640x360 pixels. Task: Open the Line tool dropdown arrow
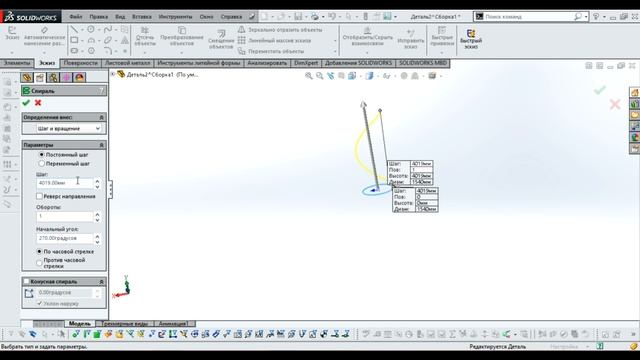click(x=82, y=29)
